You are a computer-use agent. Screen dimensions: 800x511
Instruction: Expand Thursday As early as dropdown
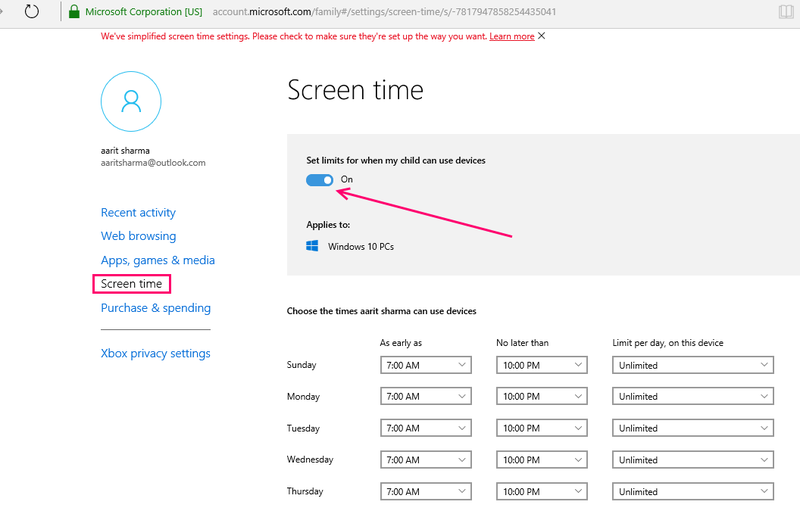pos(426,491)
